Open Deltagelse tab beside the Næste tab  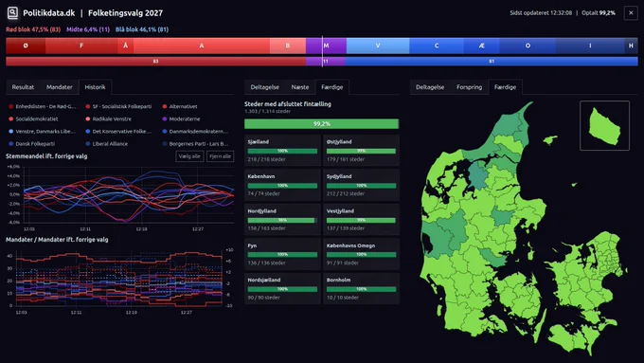coord(264,87)
